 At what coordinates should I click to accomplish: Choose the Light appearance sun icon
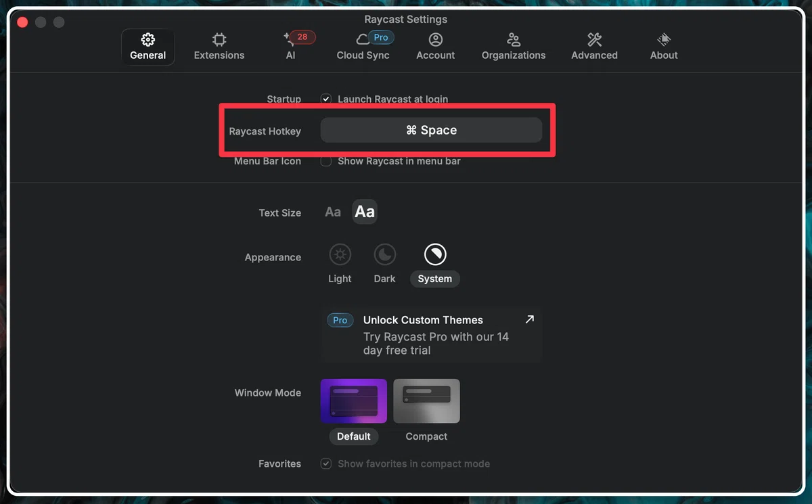pos(340,254)
